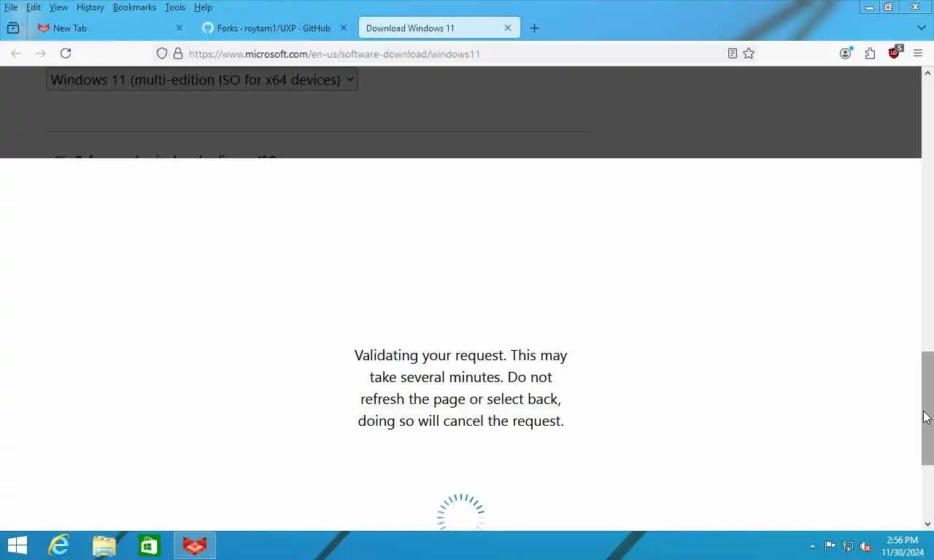Open the File menu

click(x=11, y=7)
